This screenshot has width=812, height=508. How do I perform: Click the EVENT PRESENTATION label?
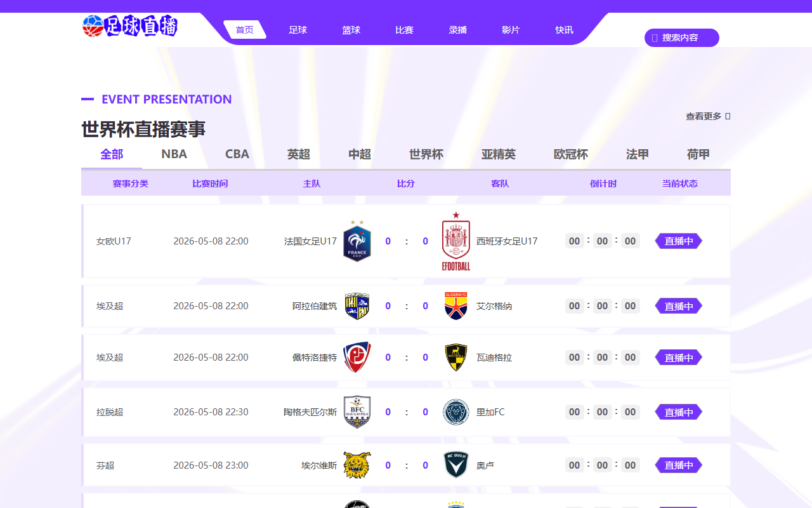coord(167,99)
